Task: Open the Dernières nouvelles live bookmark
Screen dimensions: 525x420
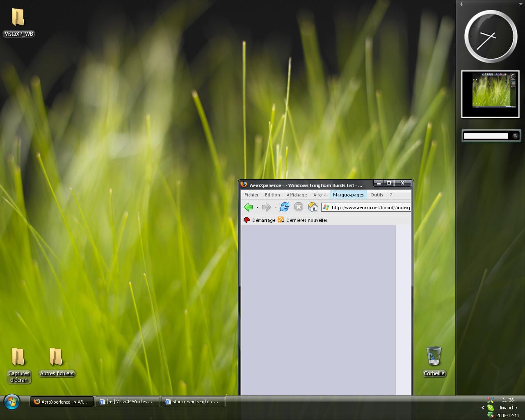Action: click(x=306, y=220)
